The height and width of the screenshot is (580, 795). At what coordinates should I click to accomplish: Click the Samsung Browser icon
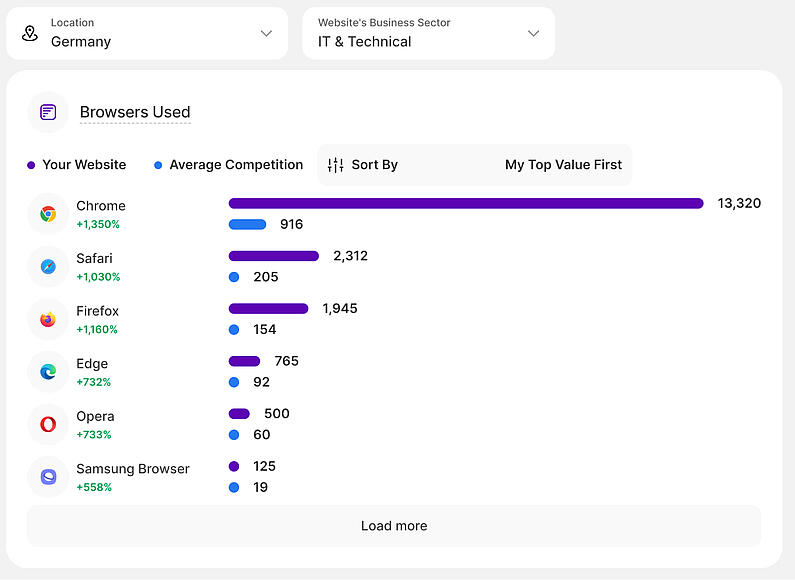[48, 477]
